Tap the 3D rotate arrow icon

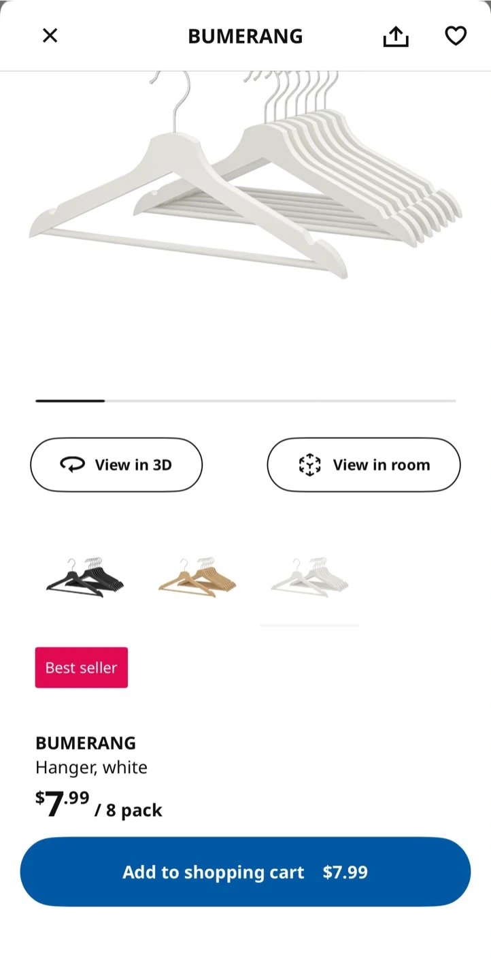pyautogui.click(x=72, y=465)
